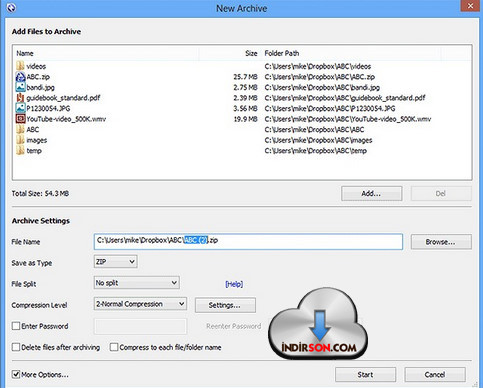Check Compress to each file/folder name
The height and width of the screenshot is (388, 483).
tap(114, 347)
